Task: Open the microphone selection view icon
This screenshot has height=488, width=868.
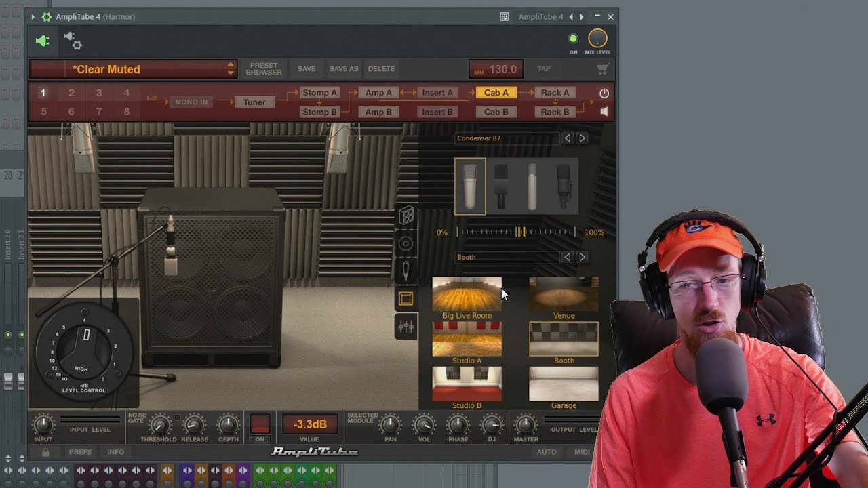Action: click(x=406, y=271)
